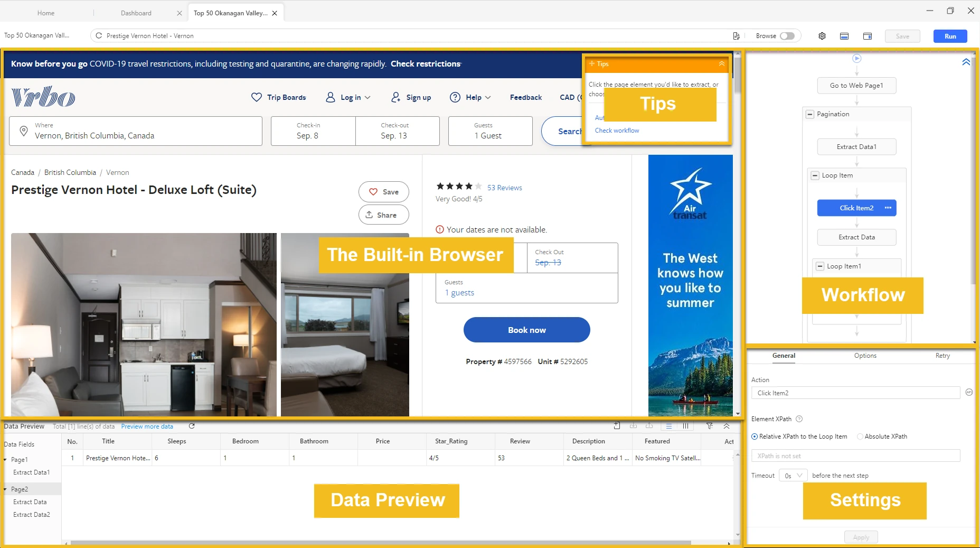Click the Book now button
Viewport: 980px width, 548px height.
526,330
